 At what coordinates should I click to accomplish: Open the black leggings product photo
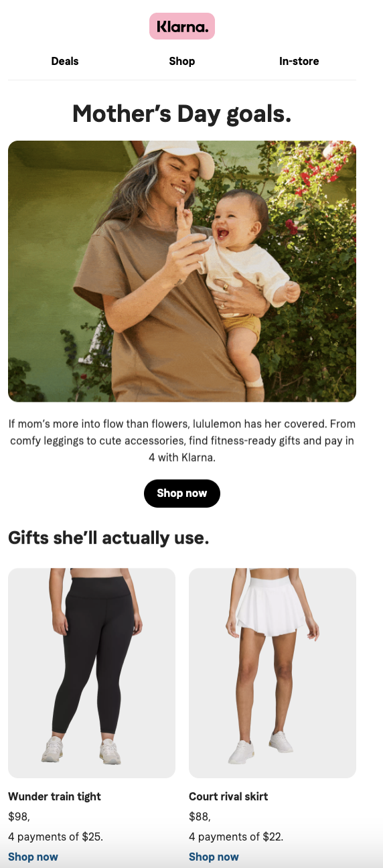tap(92, 673)
